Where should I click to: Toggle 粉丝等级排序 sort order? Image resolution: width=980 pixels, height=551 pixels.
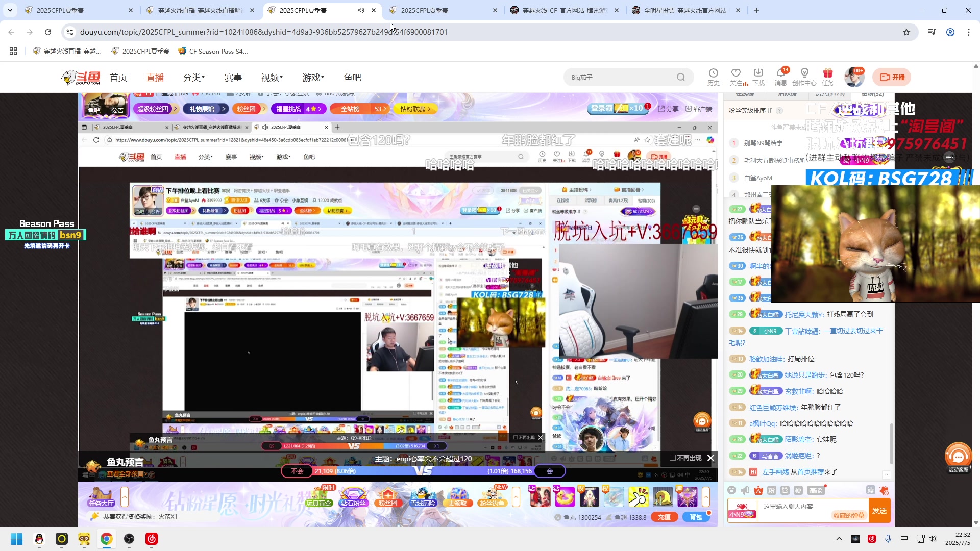750,111
